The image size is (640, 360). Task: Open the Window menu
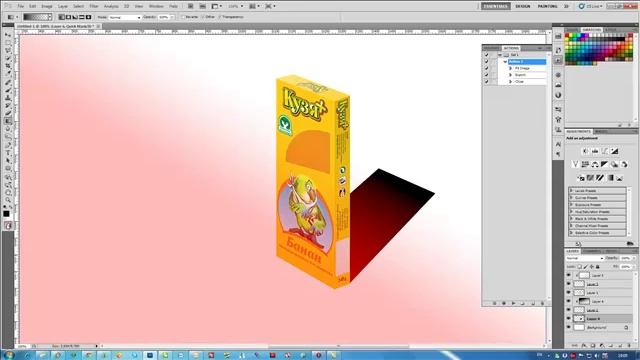pyautogui.click(x=156, y=7)
